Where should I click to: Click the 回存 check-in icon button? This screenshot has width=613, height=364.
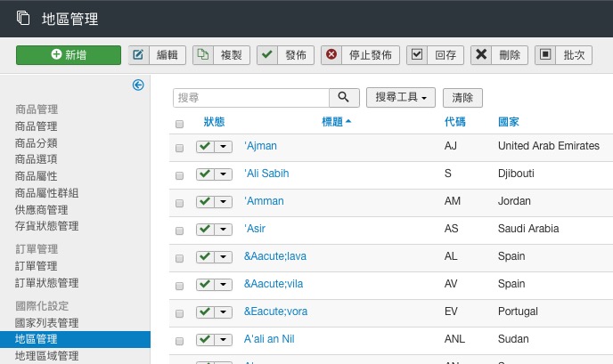(x=417, y=55)
